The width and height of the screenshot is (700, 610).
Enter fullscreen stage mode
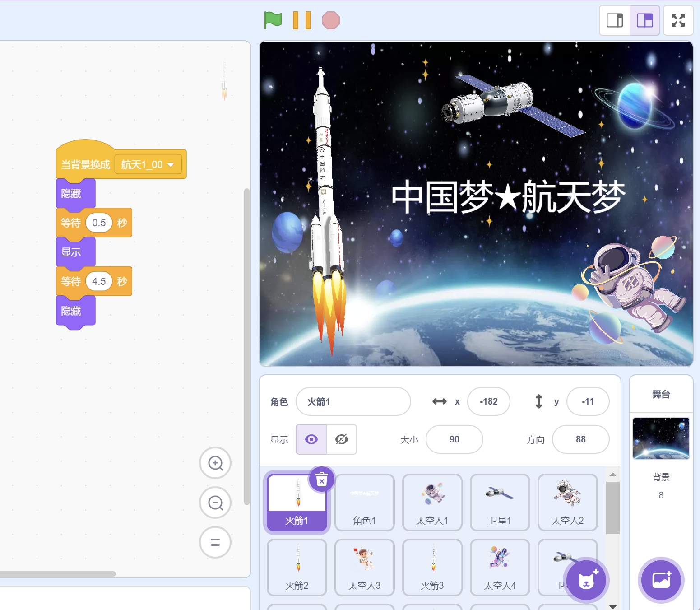[678, 19]
